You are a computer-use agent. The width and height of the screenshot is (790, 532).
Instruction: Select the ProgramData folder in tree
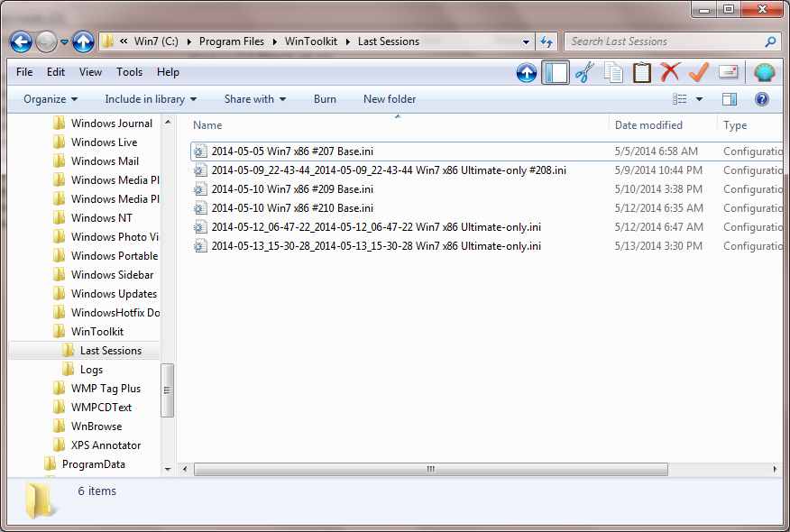coord(93,464)
